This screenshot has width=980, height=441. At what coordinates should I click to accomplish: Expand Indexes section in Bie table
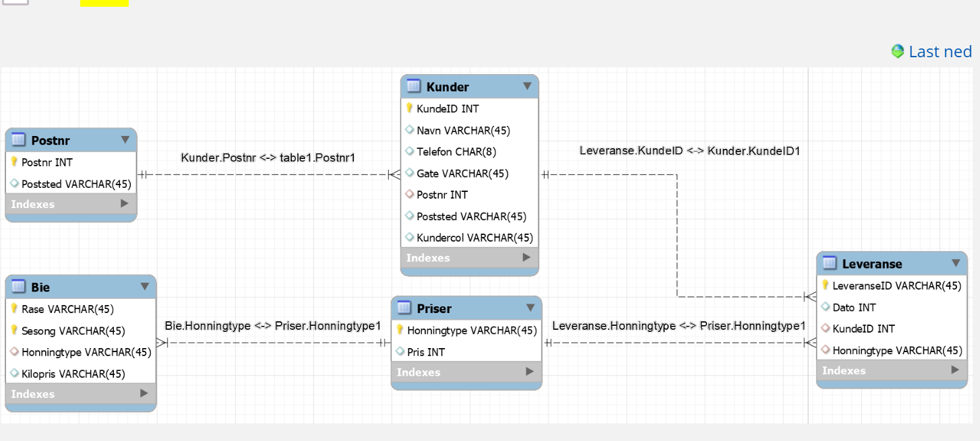point(144,393)
